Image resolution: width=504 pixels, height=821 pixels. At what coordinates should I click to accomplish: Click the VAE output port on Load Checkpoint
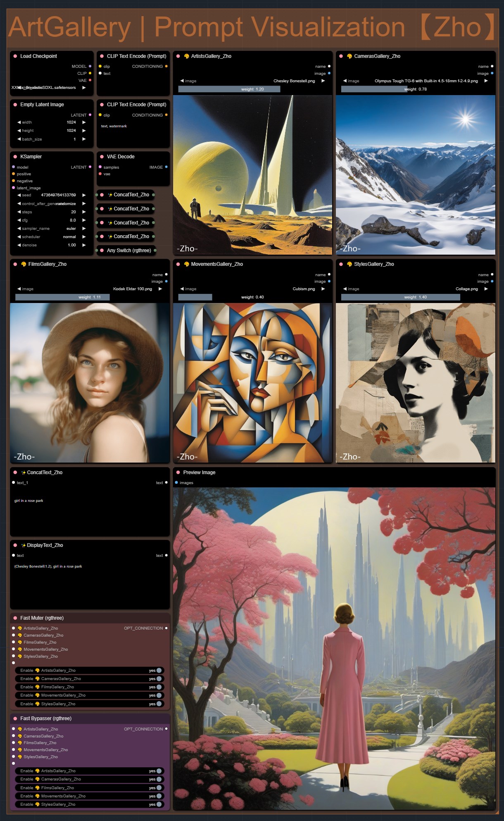pos(90,80)
